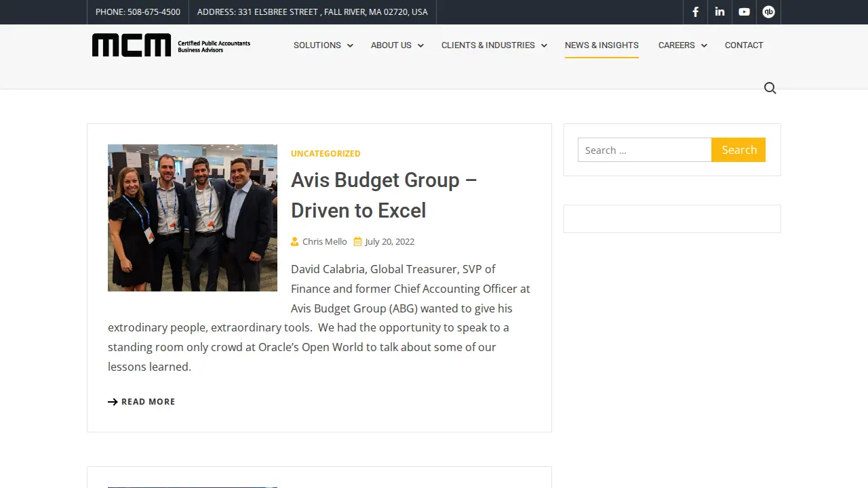Click the author person icon beside Chris Mello
The height and width of the screenshot is (488, 868).
(x=295, y=242)
